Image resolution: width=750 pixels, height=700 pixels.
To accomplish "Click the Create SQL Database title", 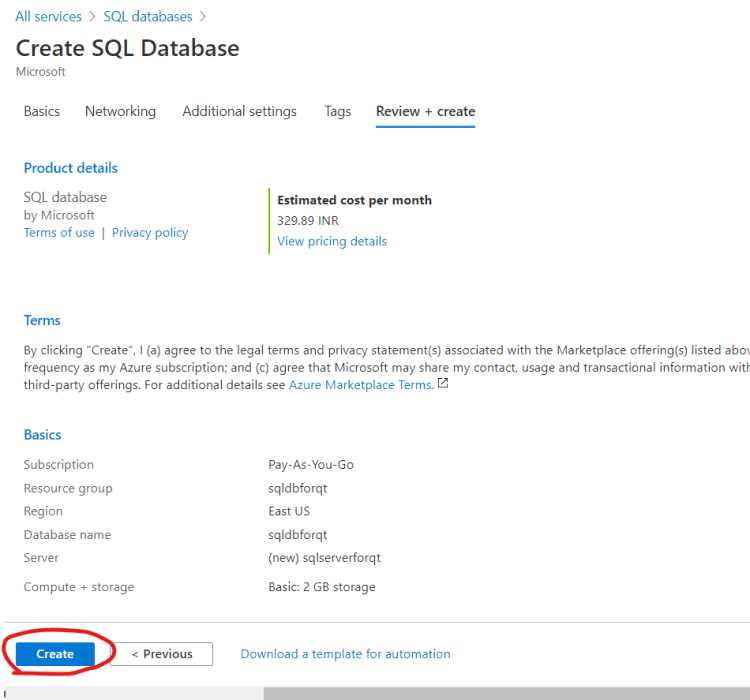I will click(x=127, y=48).
